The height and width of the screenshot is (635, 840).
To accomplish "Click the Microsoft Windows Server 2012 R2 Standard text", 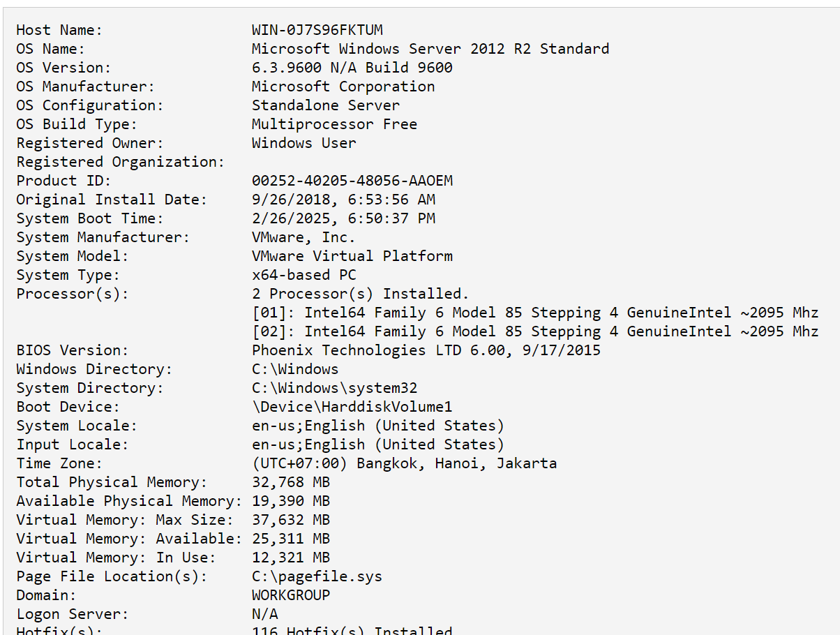I will 430,49.
